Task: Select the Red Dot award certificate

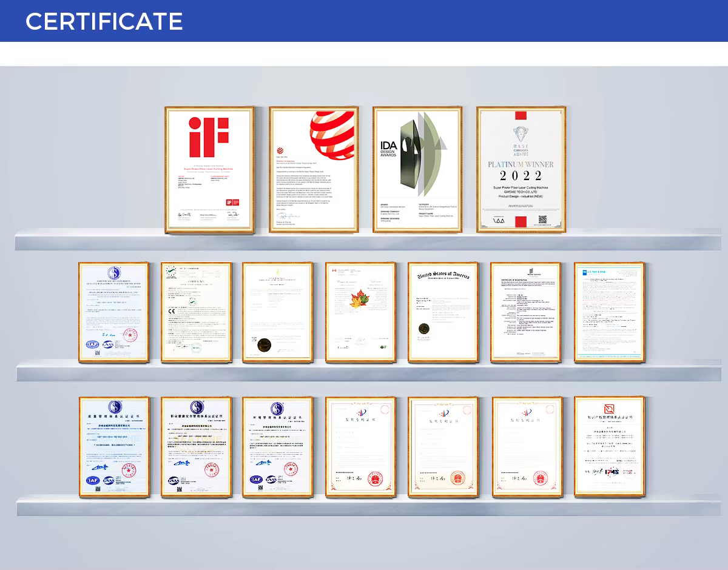Action: click(313, 170)
